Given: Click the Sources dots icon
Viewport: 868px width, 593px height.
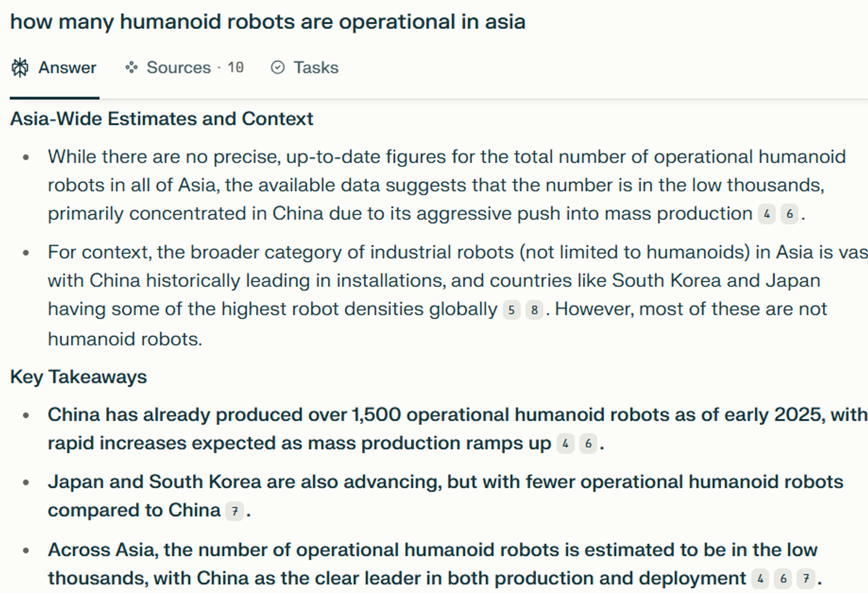Looking at the screenshot, I should pyautogui.click(x=132, y=67).
